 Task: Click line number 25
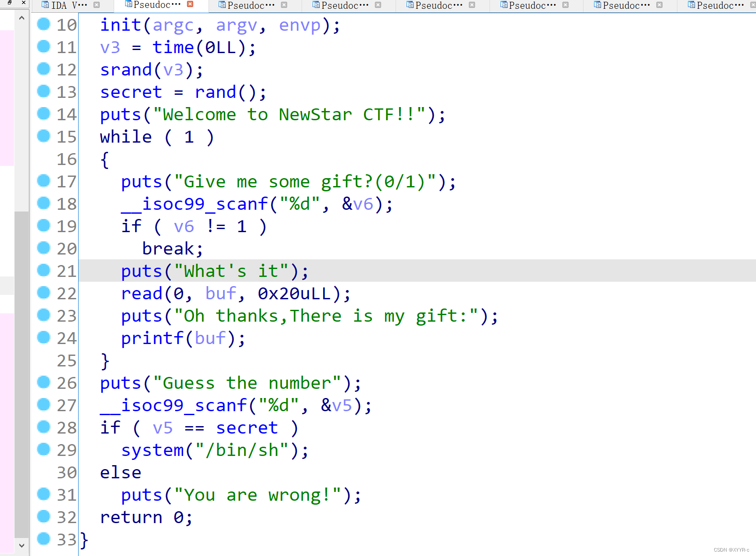[67, 361]
